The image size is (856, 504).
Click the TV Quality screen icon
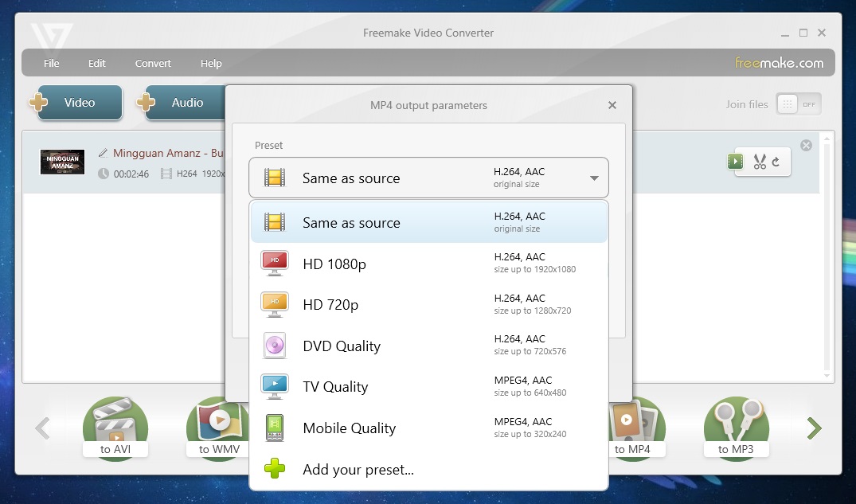pos(275,387)
